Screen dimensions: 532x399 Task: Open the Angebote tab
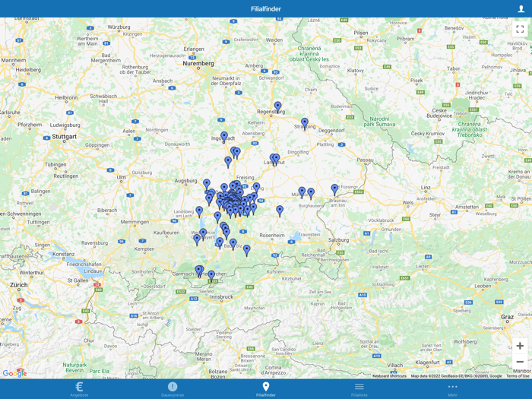(79, 389)
